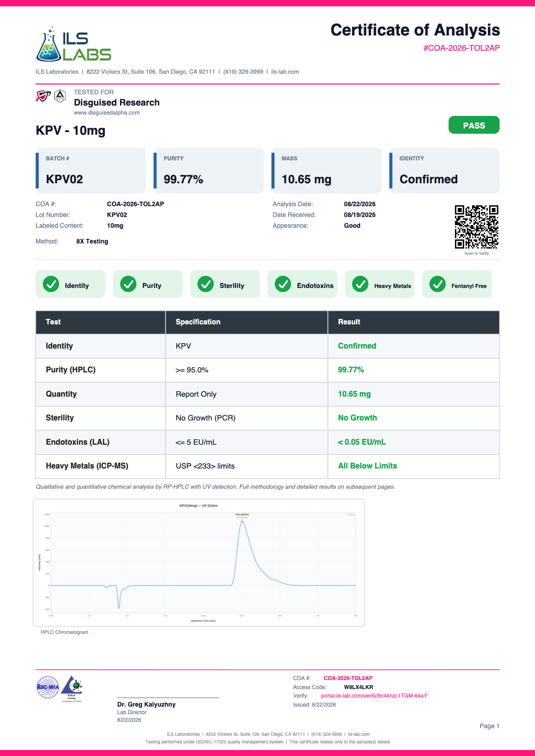Click the Labeled Content value '10mg'
This screenshot has width=535, height=756.
point(115,225)
